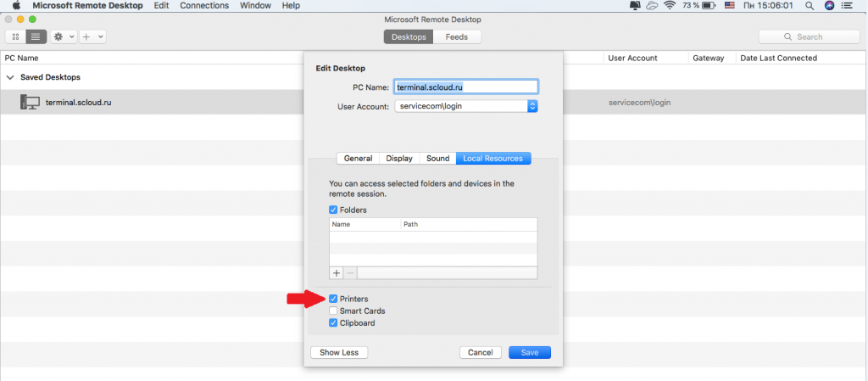Remove folder with the minus button
This screenshot has height=381, width=868.
click(350, 273)
